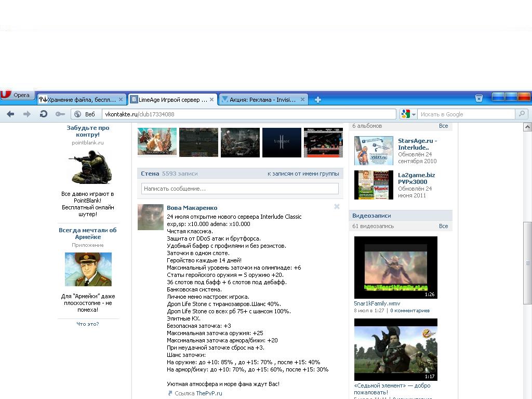Open the closed tabs trash icon
This screenshot has width=532, height=399.
click(x=478, y=98)
